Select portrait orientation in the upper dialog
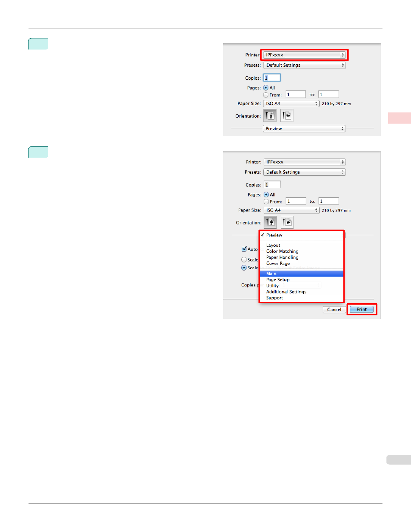 tap(270, 115)
